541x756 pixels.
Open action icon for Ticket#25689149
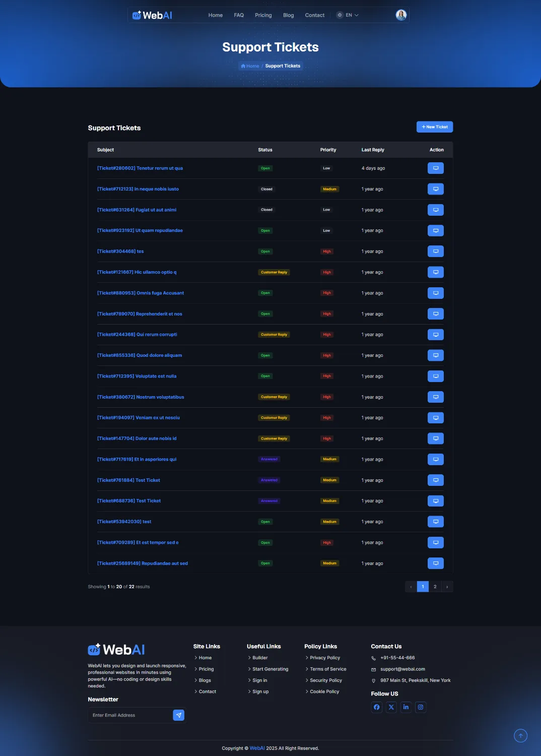tap(435, 563)
